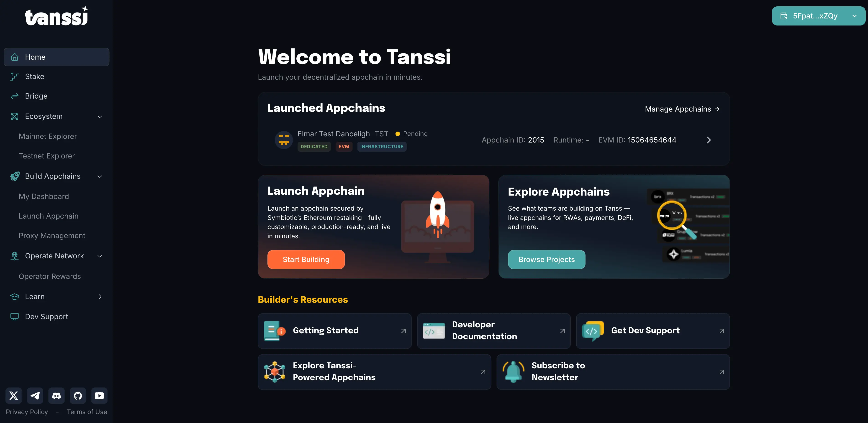Click the TST token symbol text
868x423 pixels.
coord(381,134)
